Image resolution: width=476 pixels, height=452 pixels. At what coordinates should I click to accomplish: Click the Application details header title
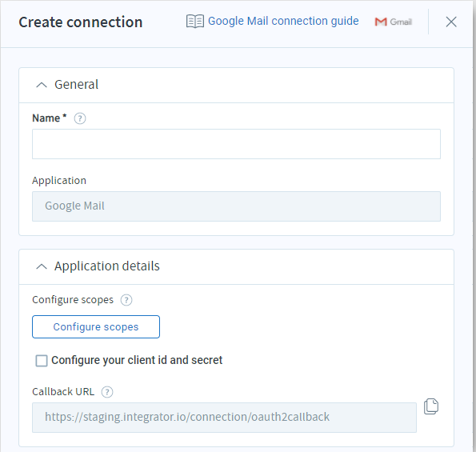[x=107, y=266]
